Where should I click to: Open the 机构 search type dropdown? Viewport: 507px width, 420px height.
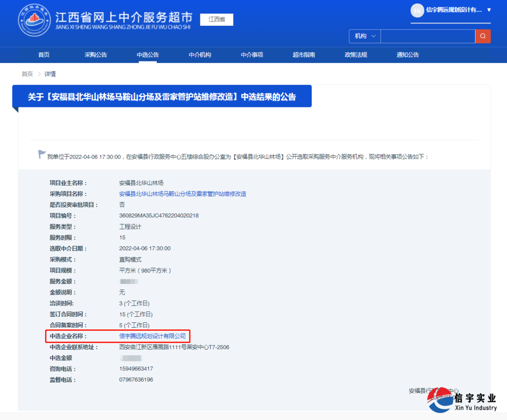tap(365, 36)
